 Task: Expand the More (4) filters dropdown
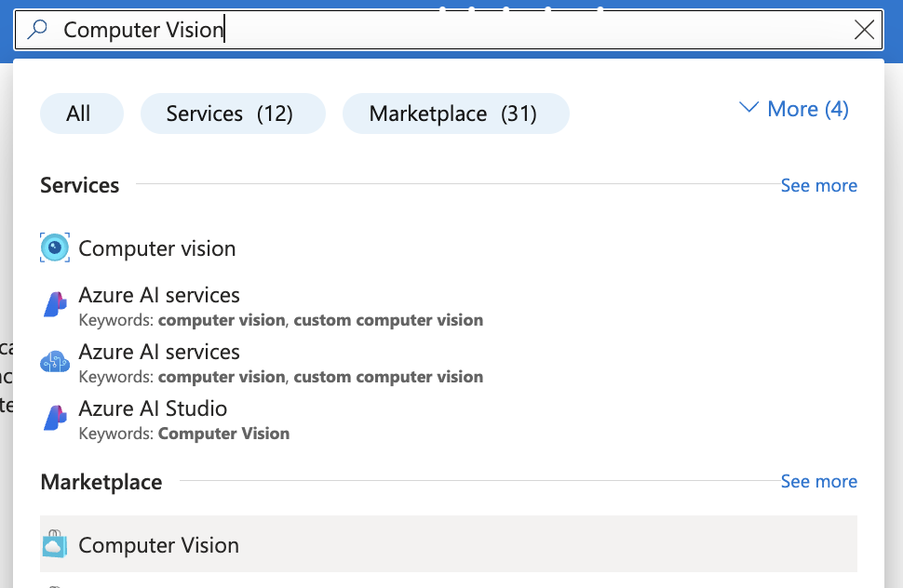tap(793, 109)
